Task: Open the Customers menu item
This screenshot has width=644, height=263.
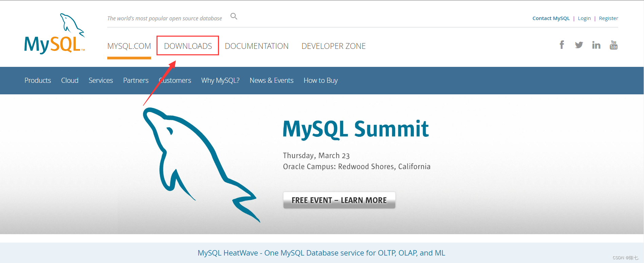Action: pyautogui.click(x=175, y=80)
